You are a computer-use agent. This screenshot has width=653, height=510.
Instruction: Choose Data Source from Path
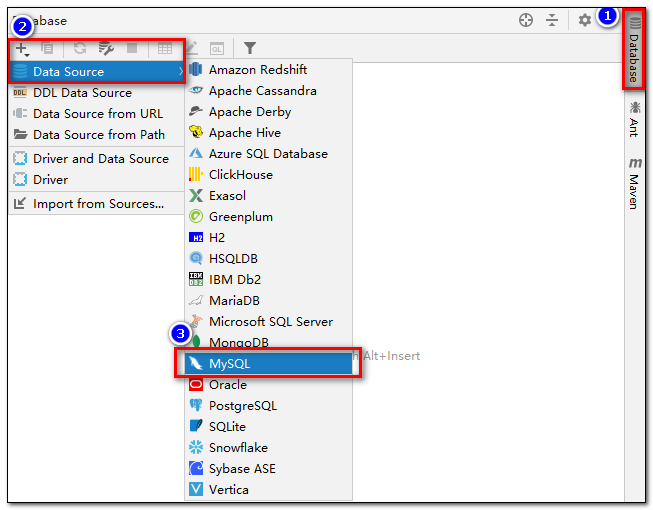(97, 135)
